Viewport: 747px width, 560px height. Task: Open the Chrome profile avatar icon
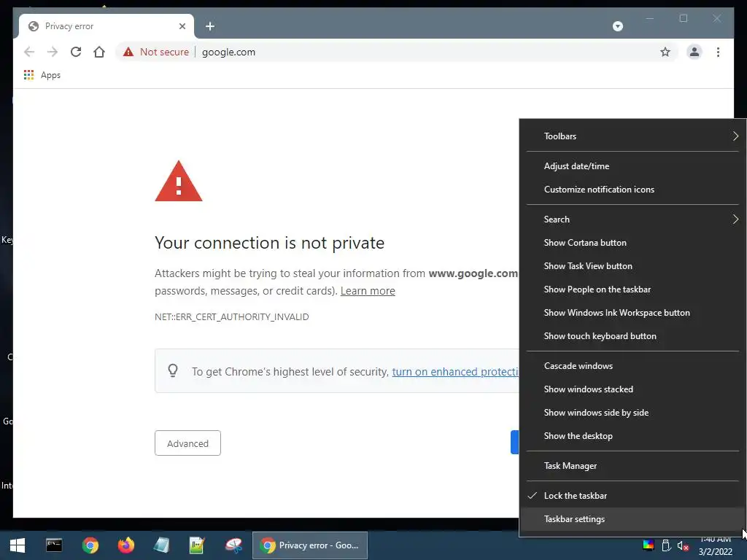point(694,52)
